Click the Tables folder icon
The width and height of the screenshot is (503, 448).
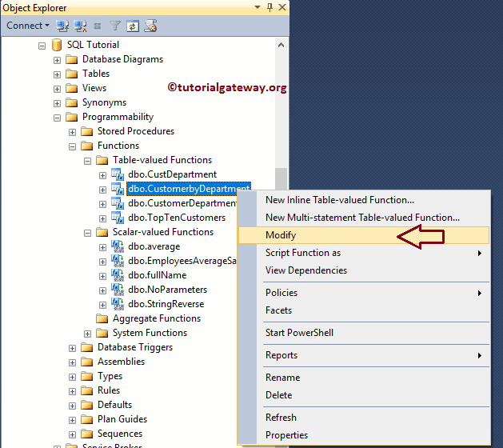click(x=71, y=74)
